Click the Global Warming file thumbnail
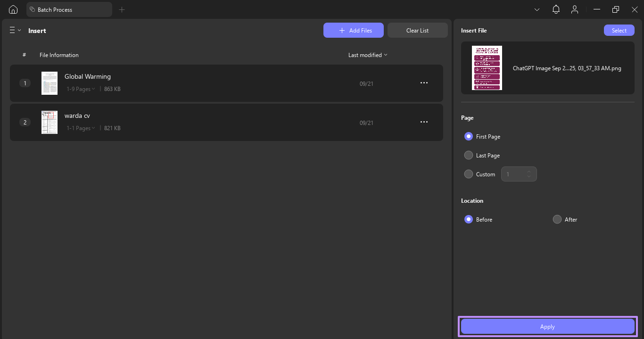This screenshot has height=339, width=644. [50, 83]
